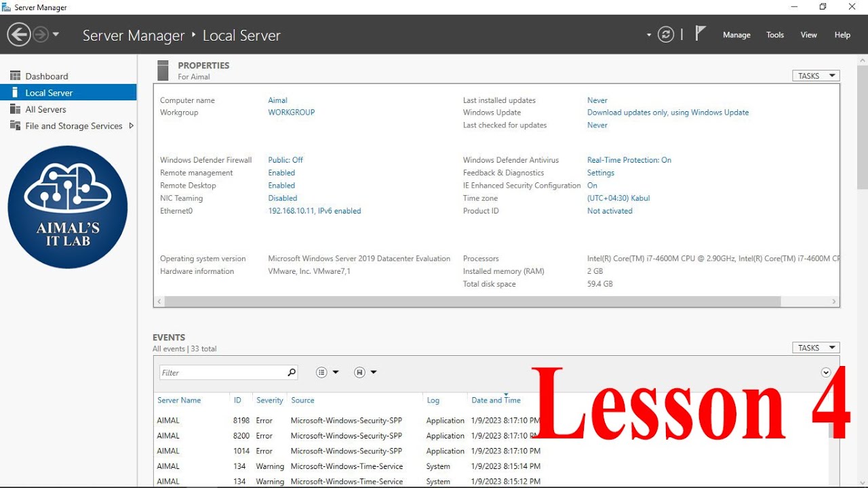
Task: Open Feedback & Diagnostics Settings link
Action: (x=601, y=173)
